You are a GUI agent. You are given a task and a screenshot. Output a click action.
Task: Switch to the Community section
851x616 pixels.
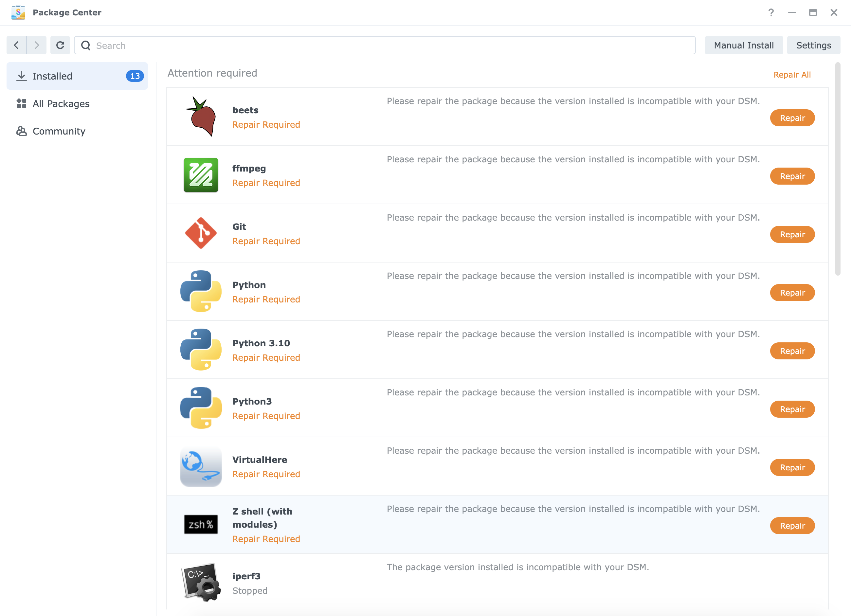[59, 131]
